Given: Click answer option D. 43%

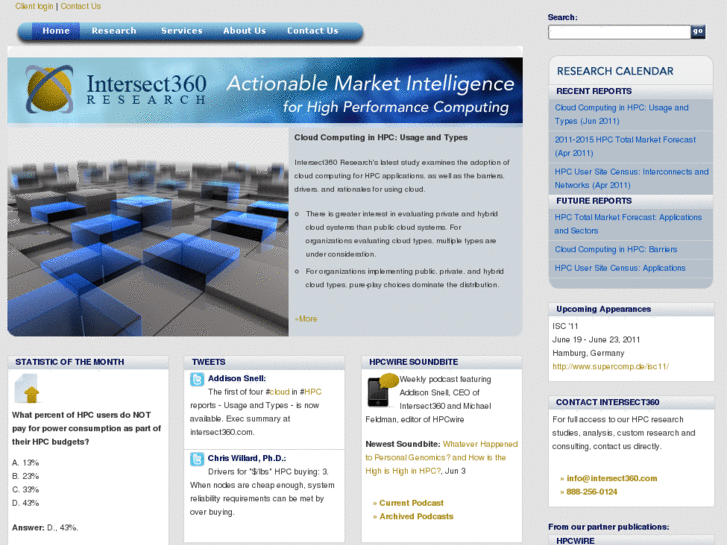Looking at the screenshot, I should 26,503.
